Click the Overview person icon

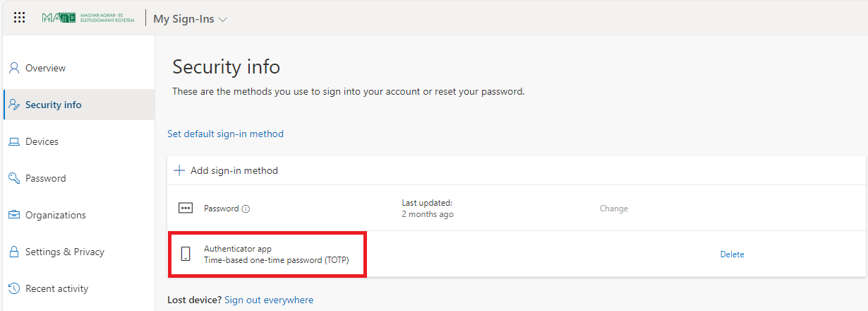pos(13,68)
